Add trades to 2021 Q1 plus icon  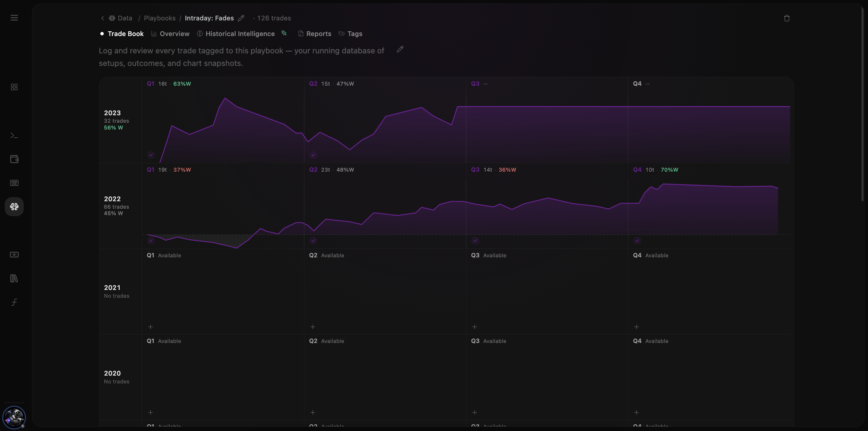click(150, 327)
